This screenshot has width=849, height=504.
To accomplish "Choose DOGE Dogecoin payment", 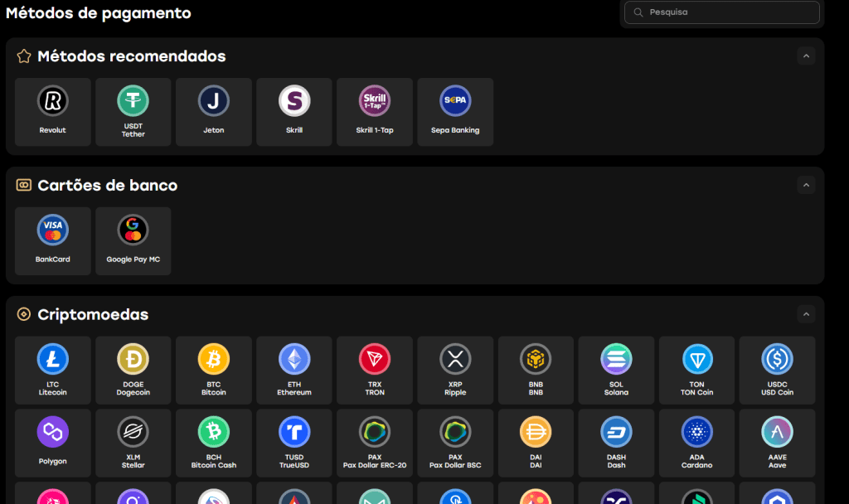I will tap(133, 371).
